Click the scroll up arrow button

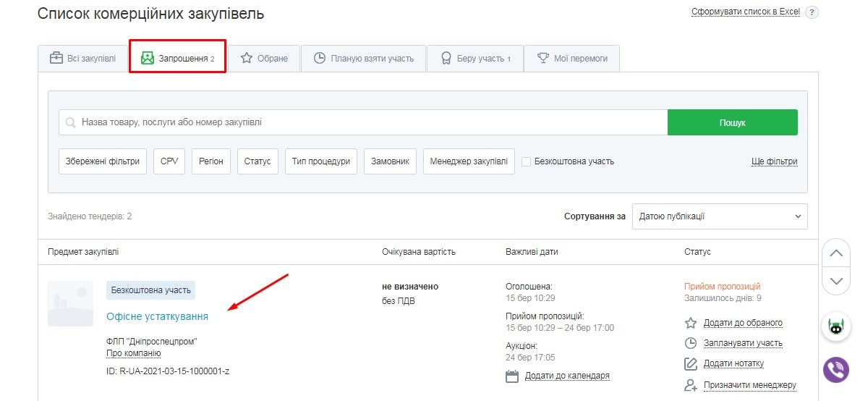[836, 253]
